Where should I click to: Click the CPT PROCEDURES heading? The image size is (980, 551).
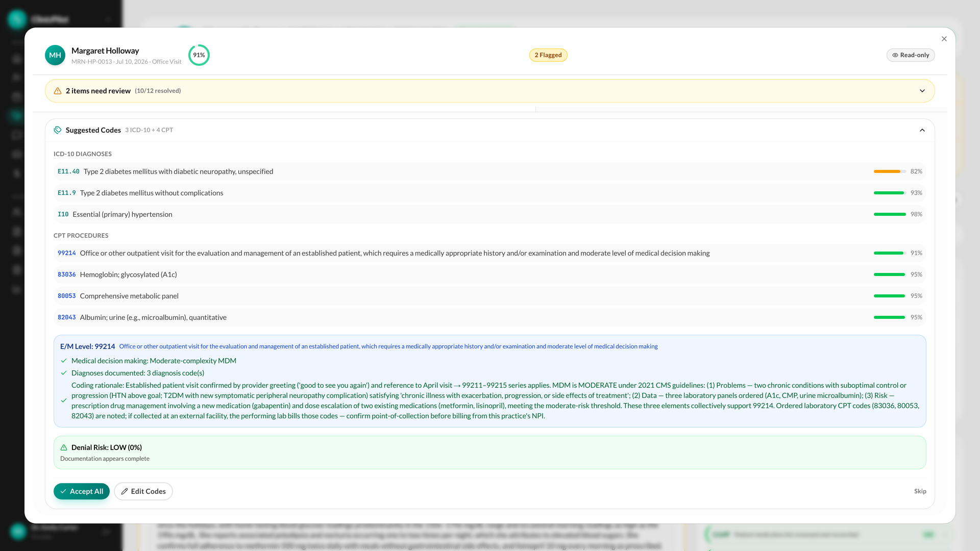81,236
